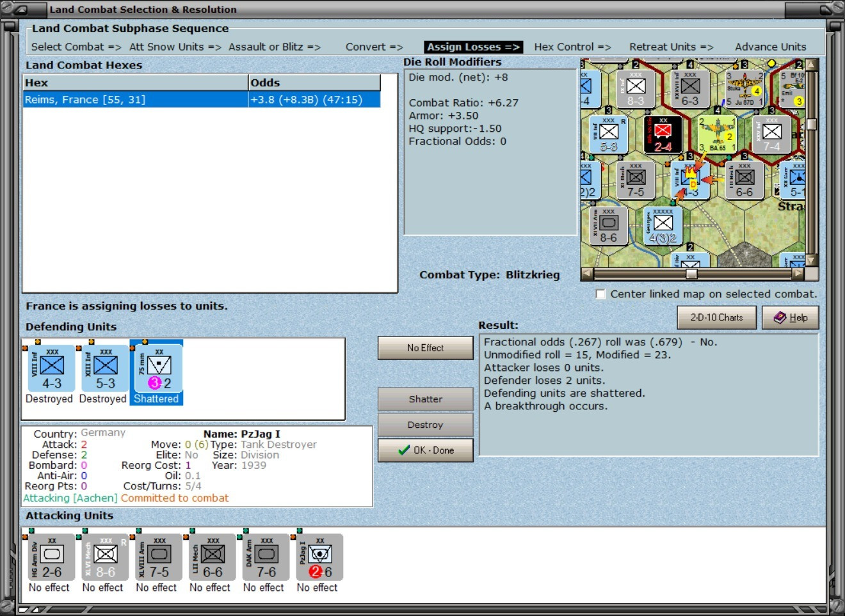Click the 'Committed to combat' status text
The height and width of the screenshot is (616, 845).
[175, 498]
